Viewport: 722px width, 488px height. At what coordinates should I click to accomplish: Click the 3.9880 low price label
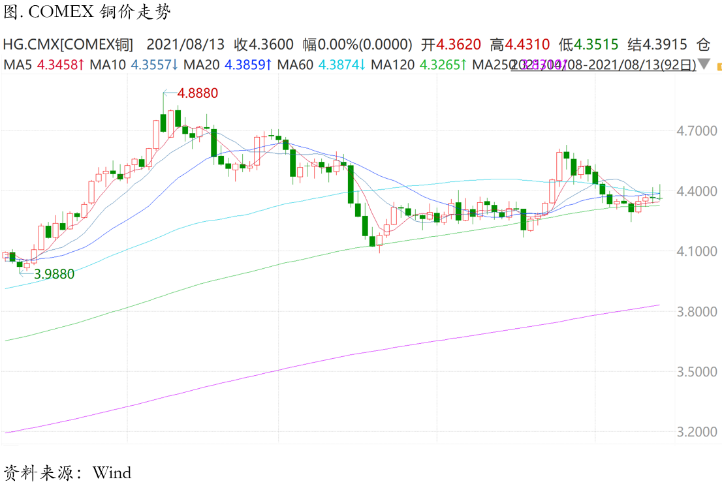54,274
